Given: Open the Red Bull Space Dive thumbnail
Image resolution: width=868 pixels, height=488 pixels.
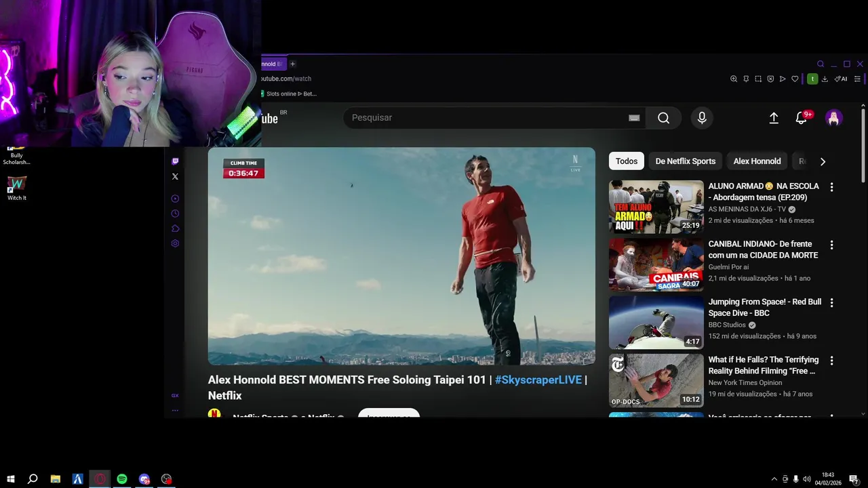Looking at the screenshot, I should pyautogui.click(x=656, y=323).
